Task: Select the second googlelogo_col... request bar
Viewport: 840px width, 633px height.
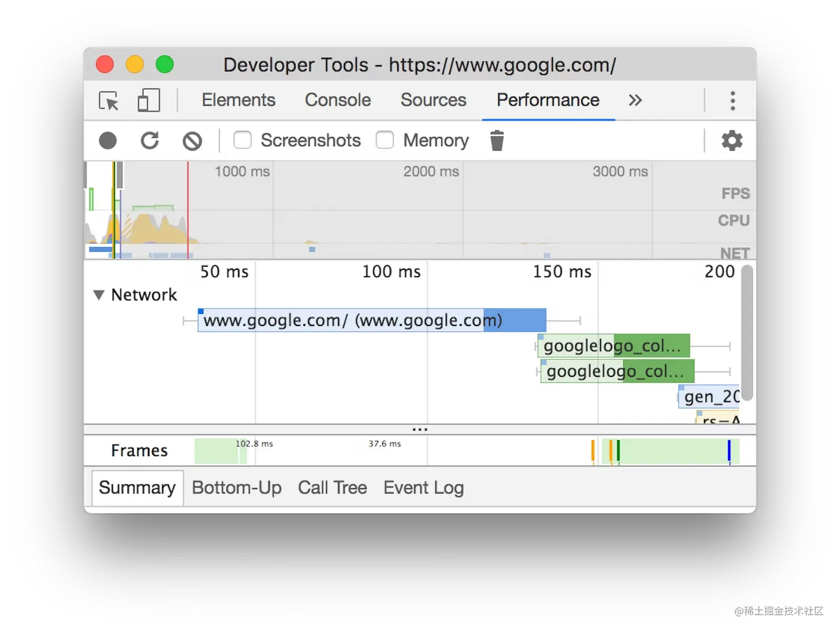Action: point(617,371)
